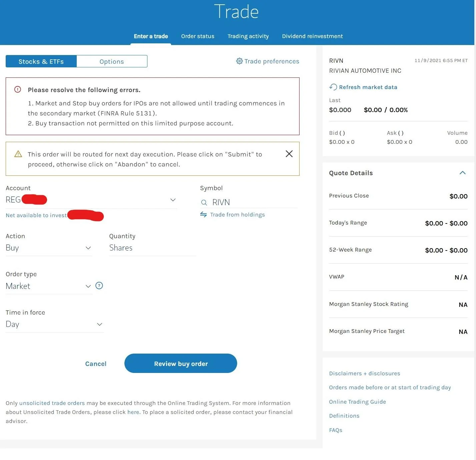Dismiss the next day execution warning
The width and height of the screenshot is (476, 460).
point(289,154)
